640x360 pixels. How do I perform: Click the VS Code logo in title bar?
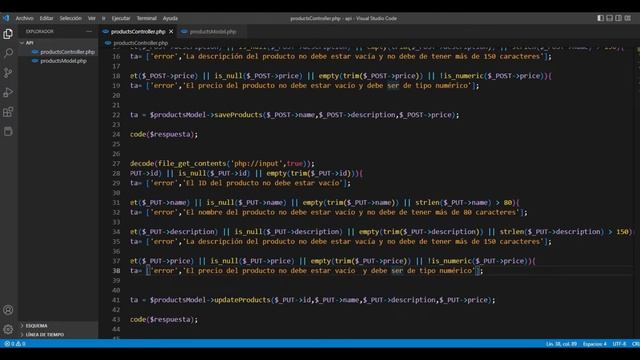coord(6,18)
